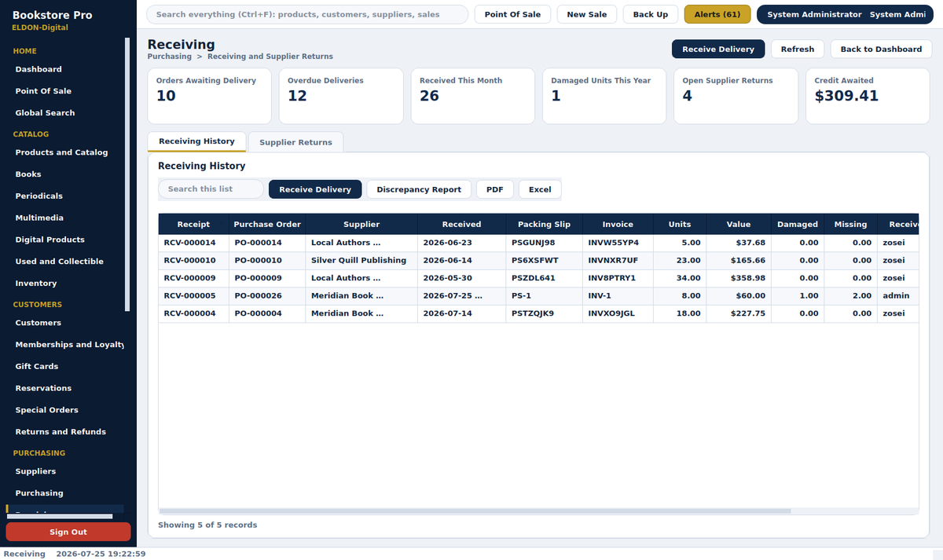Screen dimensions: 943x560
Task: Focus Search this list field
Action: (x=211, y=189)
